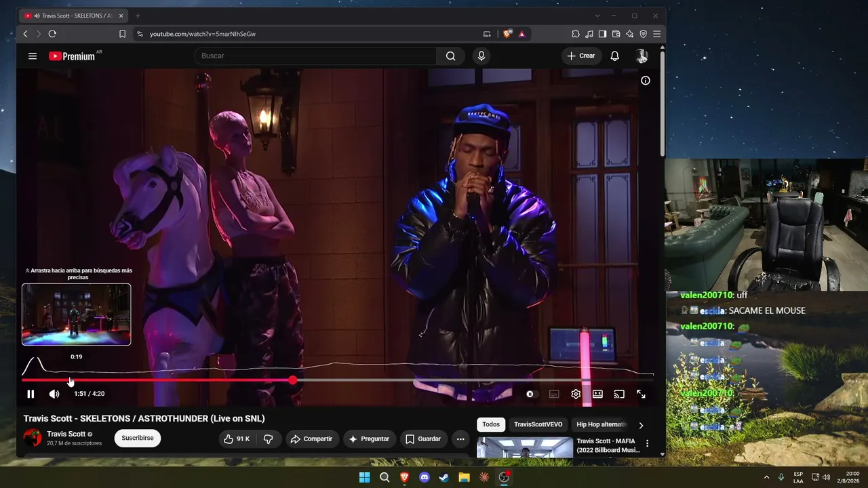Save video with Guardar button
The width and height of the screenshot is (868, 488).
coord(423,439)
